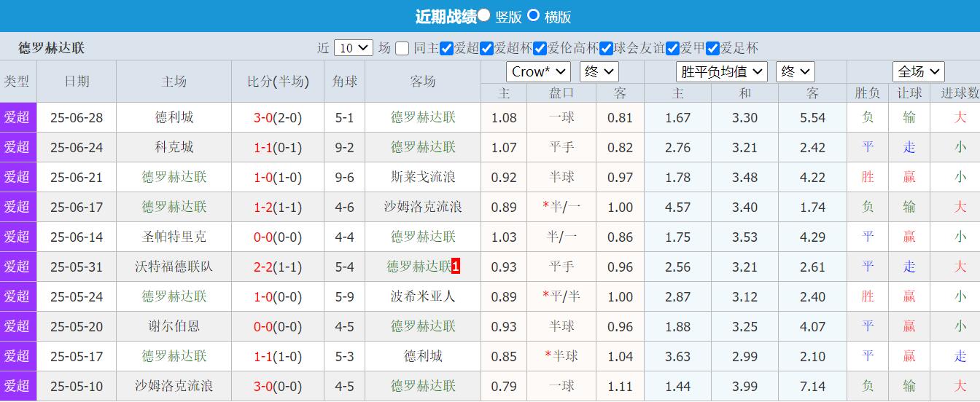Click the red card badge on 德罗赫达联
980x402 pixels.
(456, 267)
